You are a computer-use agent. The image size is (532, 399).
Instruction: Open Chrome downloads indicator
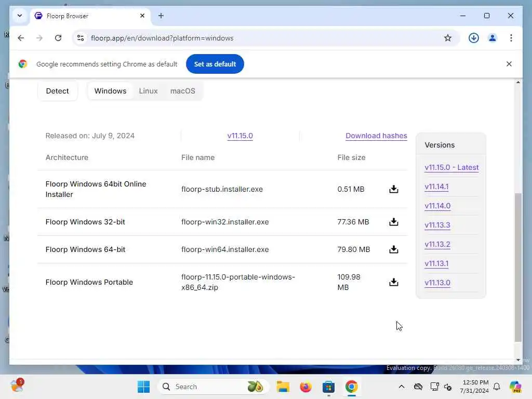tap(474, 38)
